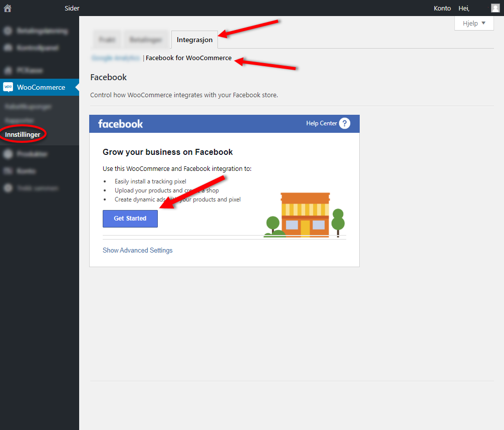This screenshot has width=504, height=430.
Task: Click 'Control how WooCommerce integrates' description text
Action: click(184, 95)
